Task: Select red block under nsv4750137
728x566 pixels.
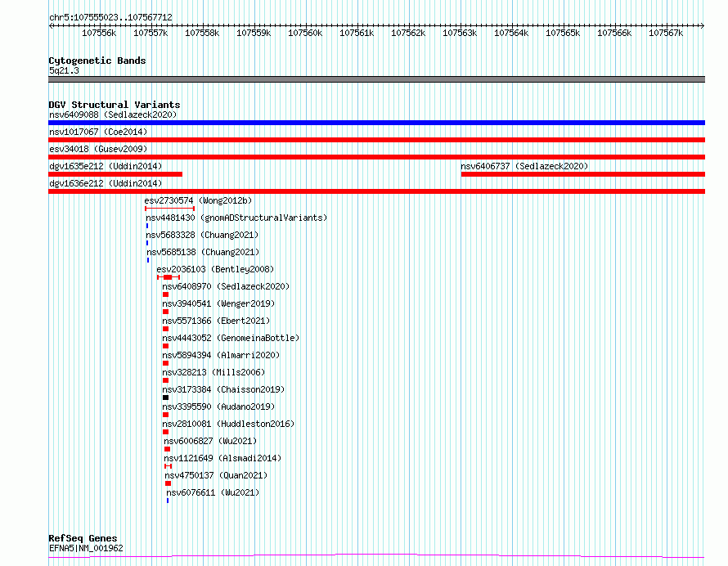Action: 168,483
